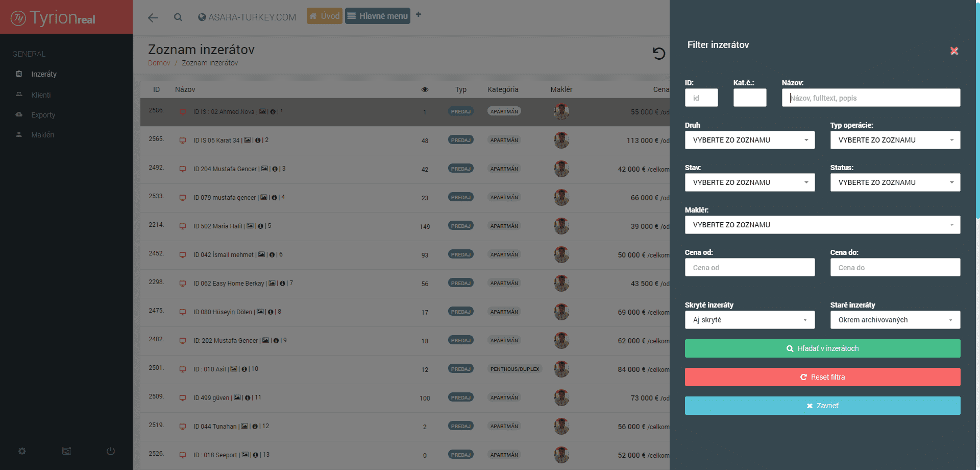
Task: Switch to the Úvod tab
Action: [x=325, y=16]
